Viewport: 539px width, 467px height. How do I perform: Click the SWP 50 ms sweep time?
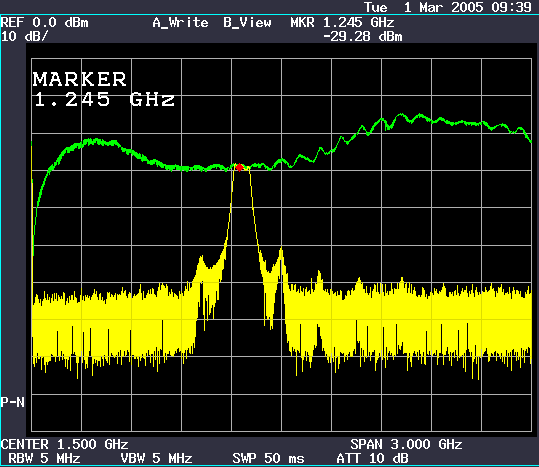(268, 458)
